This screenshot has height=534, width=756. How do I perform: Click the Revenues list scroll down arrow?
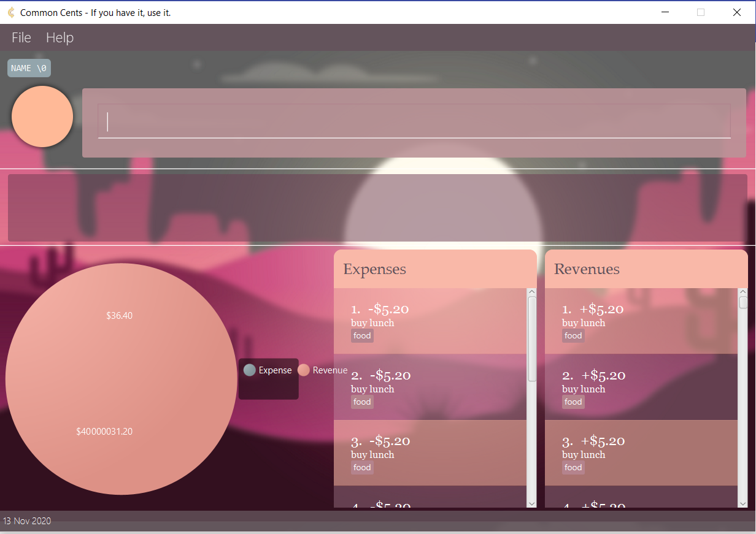click(x=743, y=503)
